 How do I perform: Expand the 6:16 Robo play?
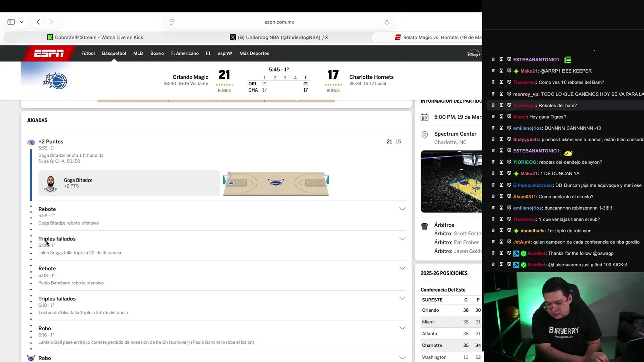coord(402,328)
